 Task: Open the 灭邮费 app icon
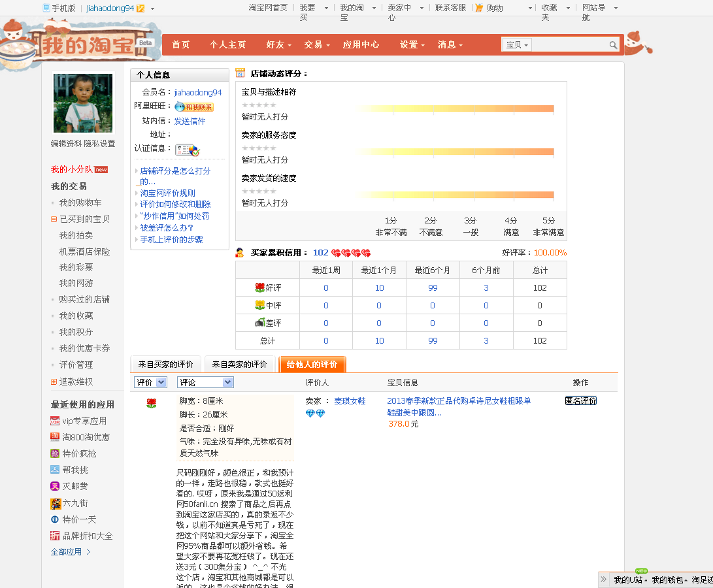click(x=54, y=486)
